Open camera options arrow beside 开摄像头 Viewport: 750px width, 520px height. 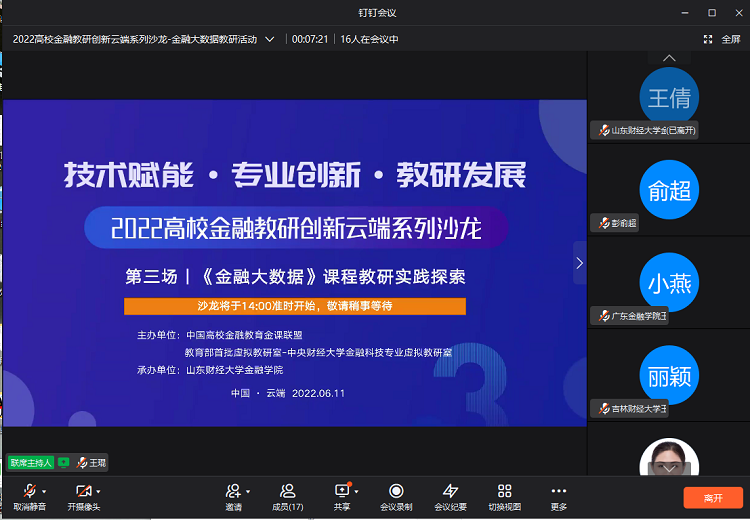point(98,491)
